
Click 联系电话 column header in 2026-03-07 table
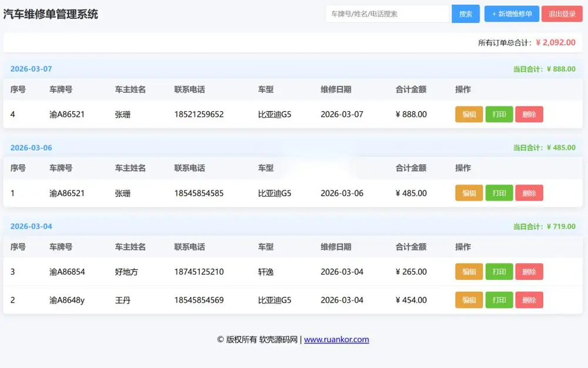tap(189, 89)
